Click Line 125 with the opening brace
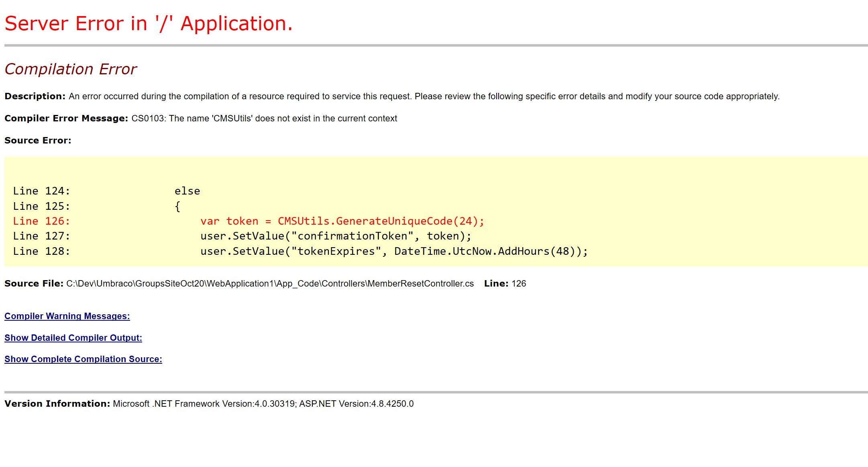This screenshot has height=467, width=868. tap(97, 207)
